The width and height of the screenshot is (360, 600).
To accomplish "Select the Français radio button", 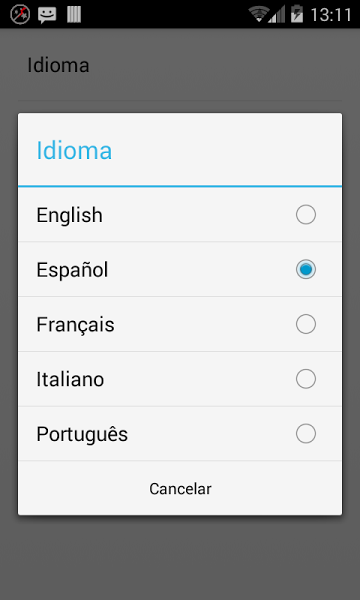I will point(306,324).
